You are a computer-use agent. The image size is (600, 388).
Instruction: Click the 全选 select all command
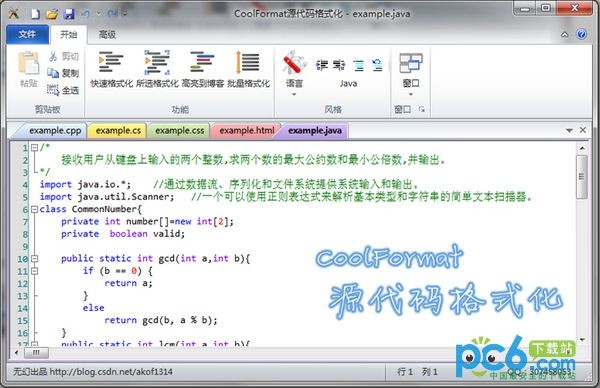click(x=63, y=90)
